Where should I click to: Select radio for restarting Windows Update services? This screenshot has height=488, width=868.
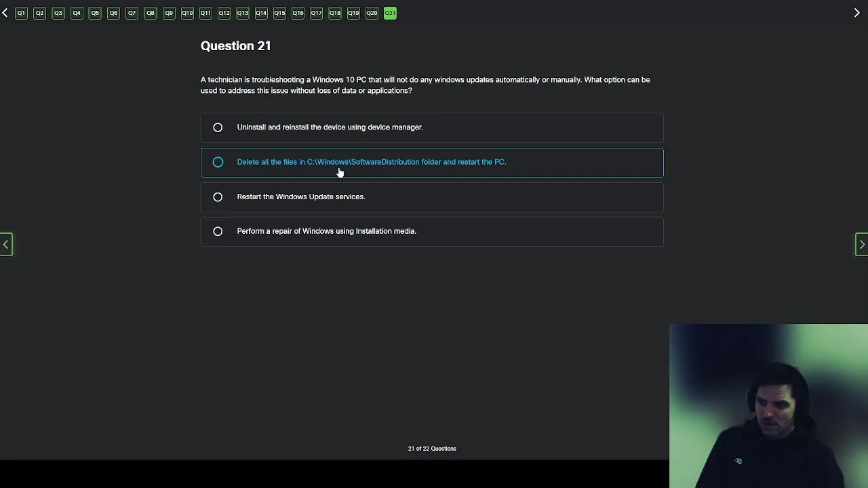(x=218, y=197)
